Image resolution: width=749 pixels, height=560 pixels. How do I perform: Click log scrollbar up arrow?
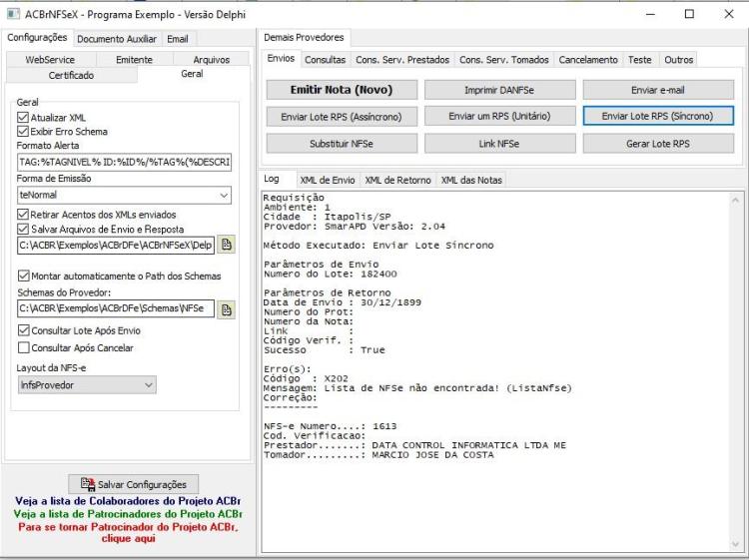(x=736, y=201)
